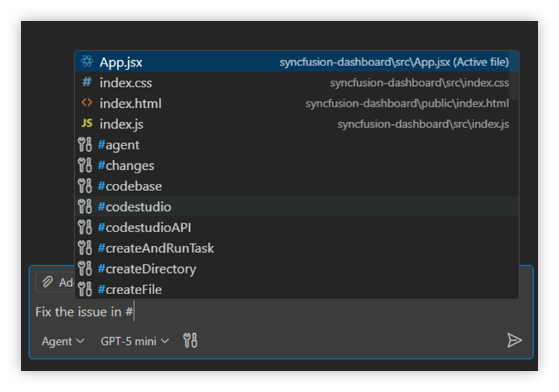Click the tool icon beside #agent
This screenshot has height=392, width=559.
85,145
